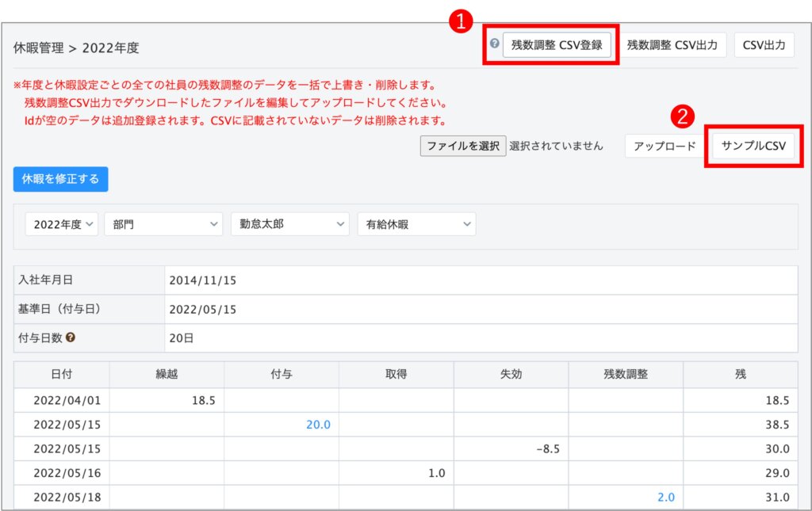Click the 休暇管理 > 2022年度 breadcrumb title

pos(76,48)
